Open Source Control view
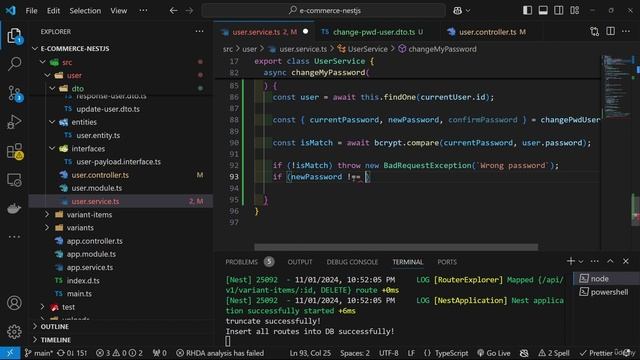 [14, 93]
